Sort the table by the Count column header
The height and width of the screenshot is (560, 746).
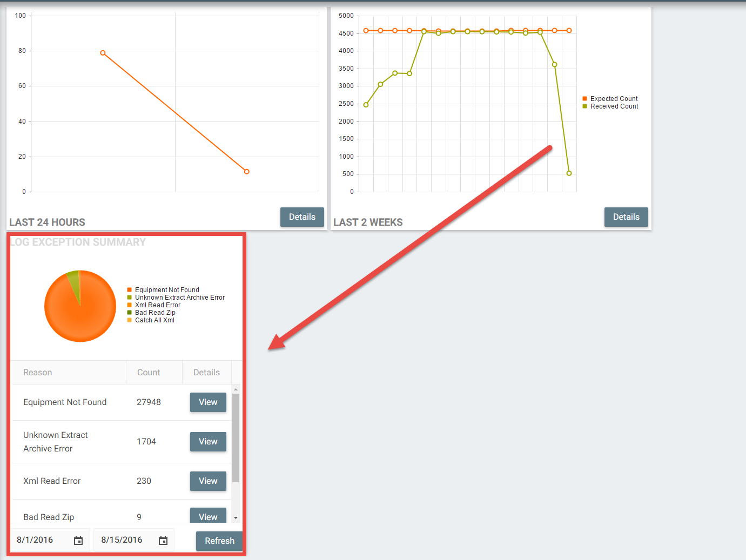point(149,373)
